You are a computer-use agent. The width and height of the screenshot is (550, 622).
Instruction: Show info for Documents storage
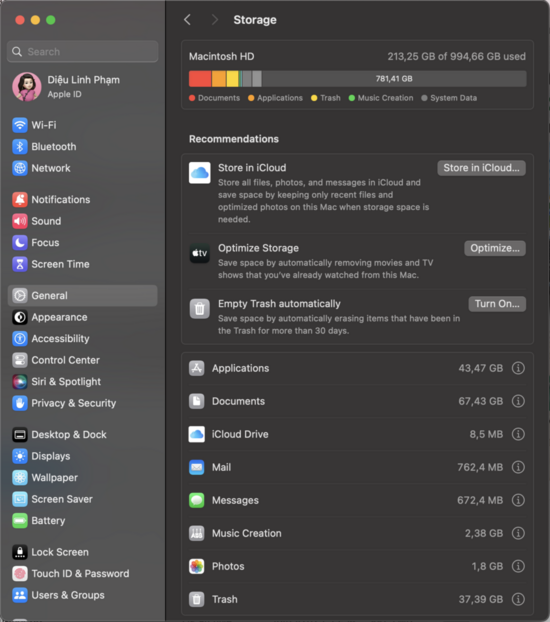518,401
